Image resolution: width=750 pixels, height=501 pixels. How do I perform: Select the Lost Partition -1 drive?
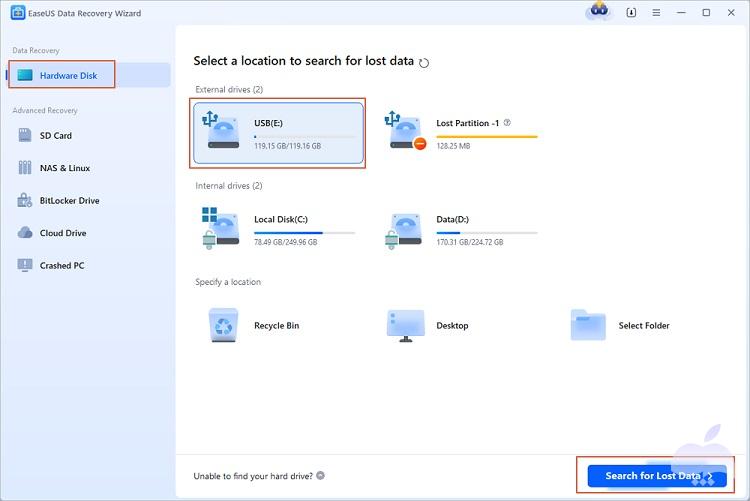pyautogui.click(x=460, y=133)
